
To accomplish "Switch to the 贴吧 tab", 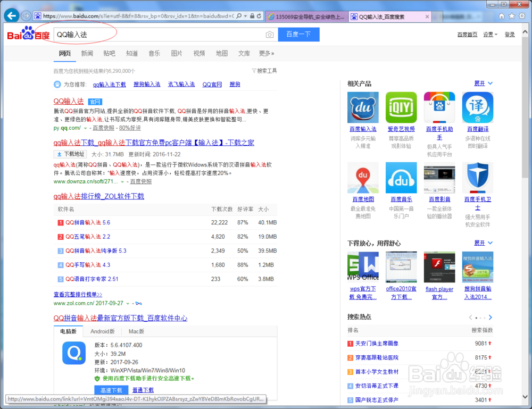I will pyautogui.click(x=109, y=54).
